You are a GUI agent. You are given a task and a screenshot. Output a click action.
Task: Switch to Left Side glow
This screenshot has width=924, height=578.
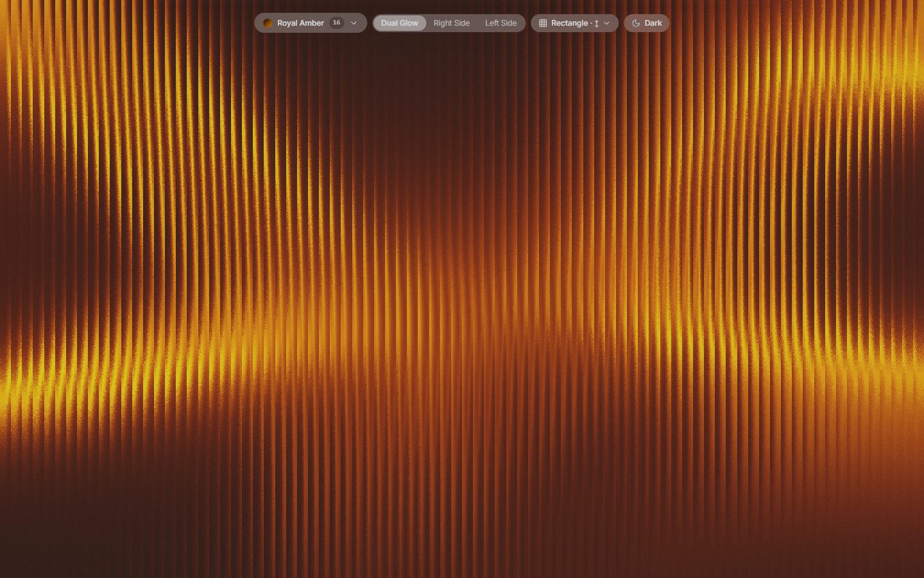501,23
